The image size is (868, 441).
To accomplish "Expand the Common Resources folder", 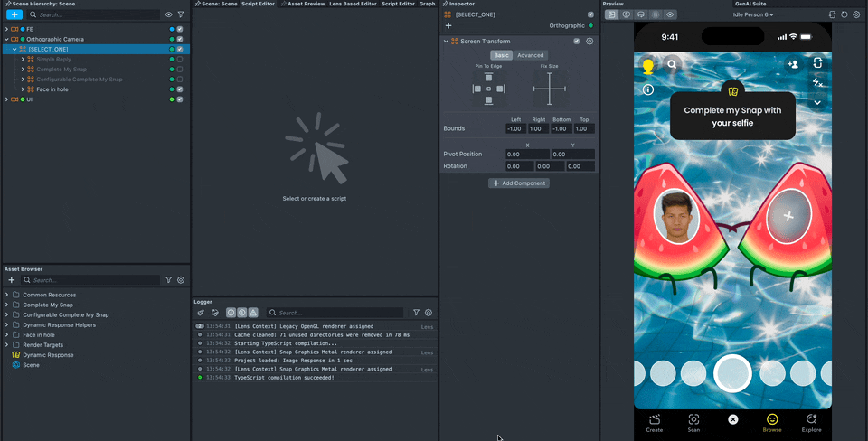I will (6, 295).
